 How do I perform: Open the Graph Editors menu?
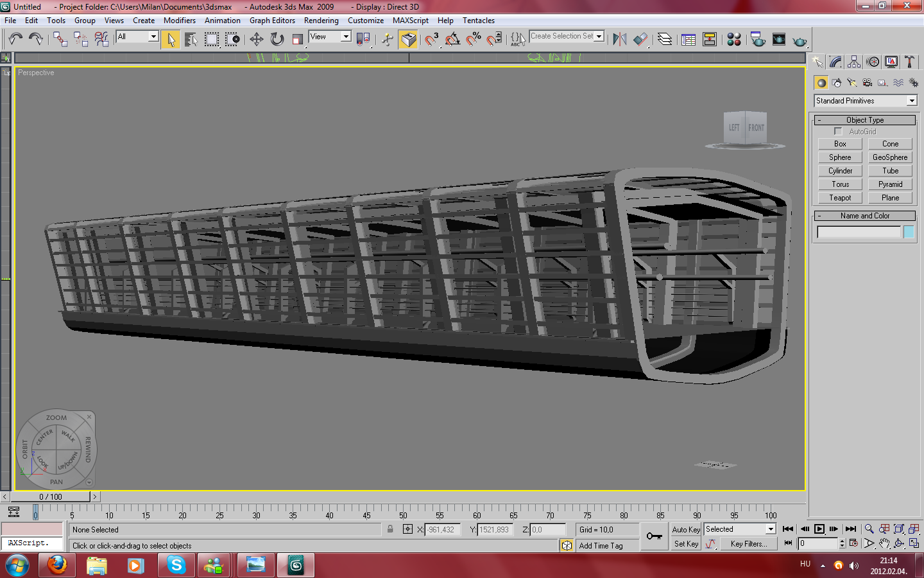coord(272,21)
